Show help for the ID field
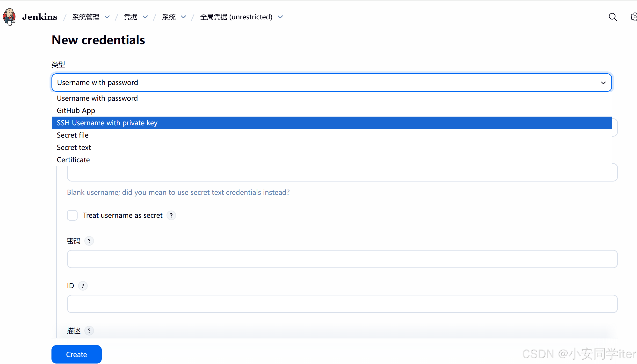 (83, 286)
